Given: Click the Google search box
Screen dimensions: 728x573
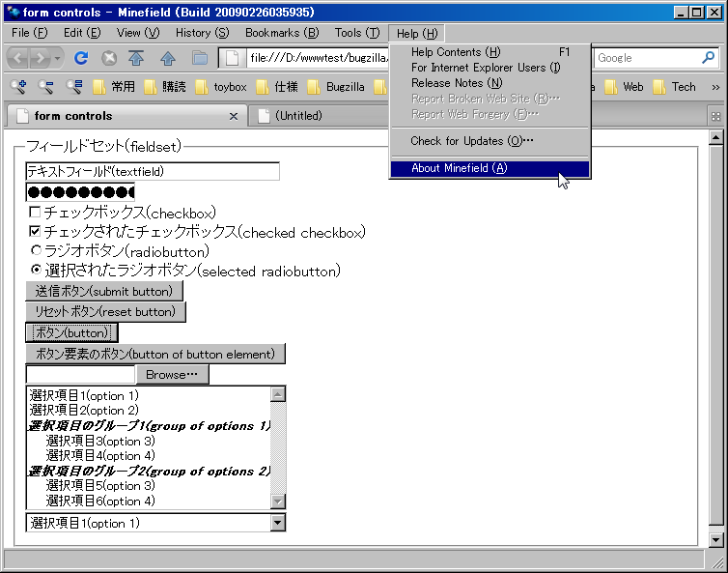Looking at the screenshot, I should (x=647, y=58).
